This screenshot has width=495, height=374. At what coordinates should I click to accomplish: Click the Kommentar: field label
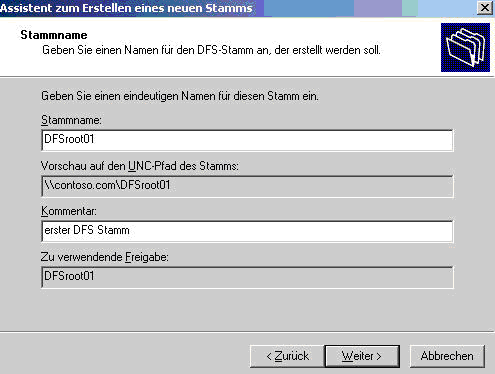pyautogui.click(x=69, y=211)
